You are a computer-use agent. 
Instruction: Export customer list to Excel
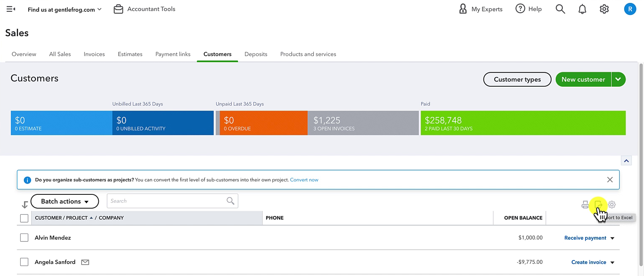point(599,205)
